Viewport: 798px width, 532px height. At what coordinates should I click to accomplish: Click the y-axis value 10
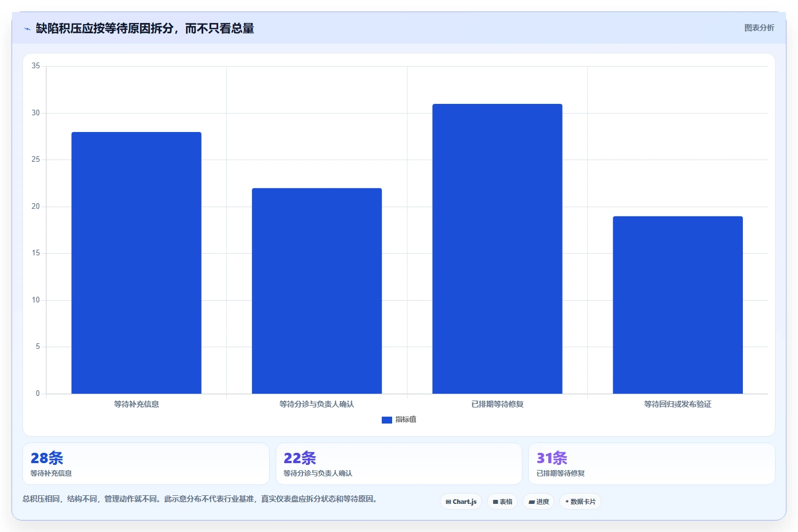click(36, 300)
